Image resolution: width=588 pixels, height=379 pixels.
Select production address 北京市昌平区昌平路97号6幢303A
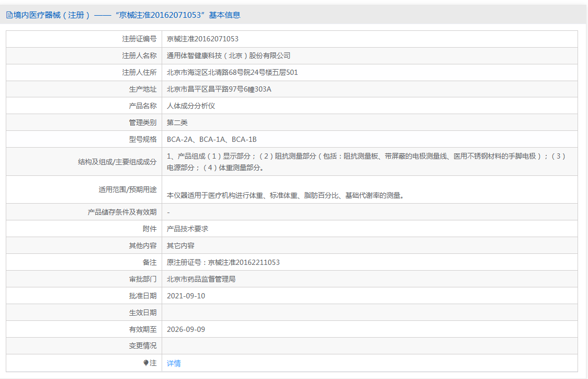[219, 90]
